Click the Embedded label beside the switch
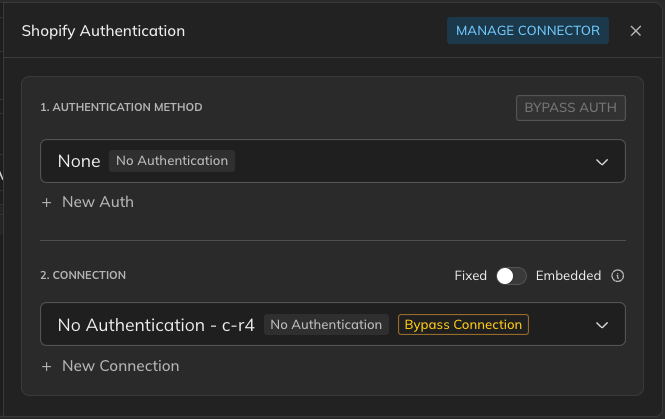Viewport: 665px width, 419px height. pyautogui.click(x=568, y=276)
